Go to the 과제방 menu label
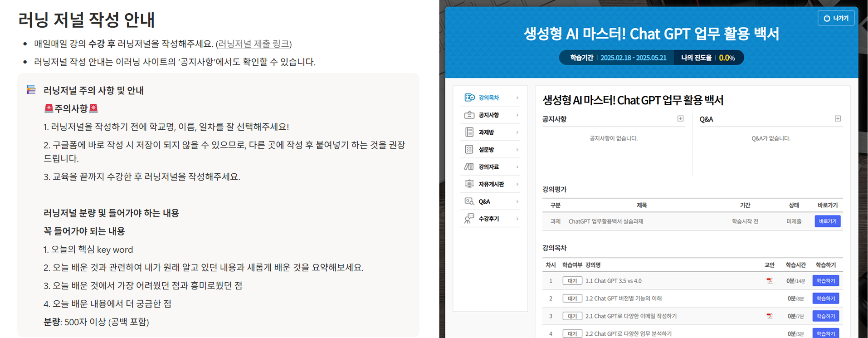This screenshot has width=868, height=338. click(x=486, y=132)
